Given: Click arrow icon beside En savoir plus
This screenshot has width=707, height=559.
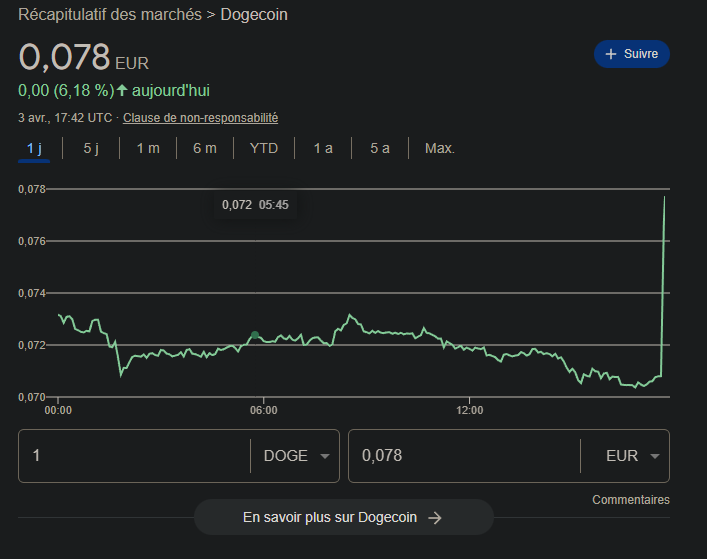Looking at the screenshot, I should (435, 517).
